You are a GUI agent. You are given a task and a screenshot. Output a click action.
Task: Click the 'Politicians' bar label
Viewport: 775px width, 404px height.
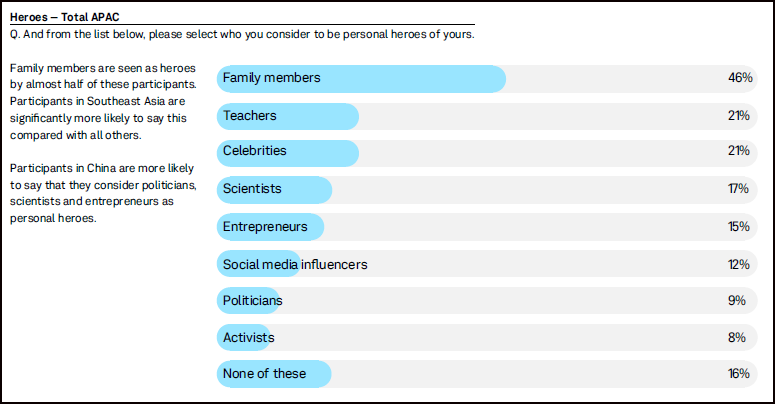click(252, 300)
